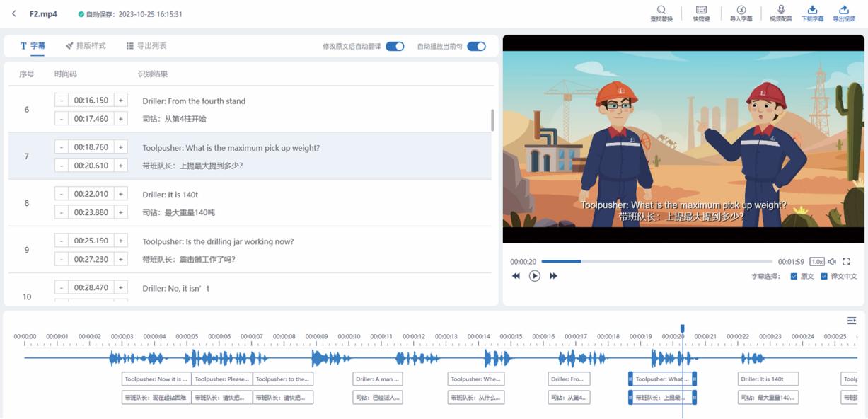The width and height of the screenshot is (868, 419).
Task: Edit translation '带班队长：上提最大提到多少?'
Action: coord(192,166)
